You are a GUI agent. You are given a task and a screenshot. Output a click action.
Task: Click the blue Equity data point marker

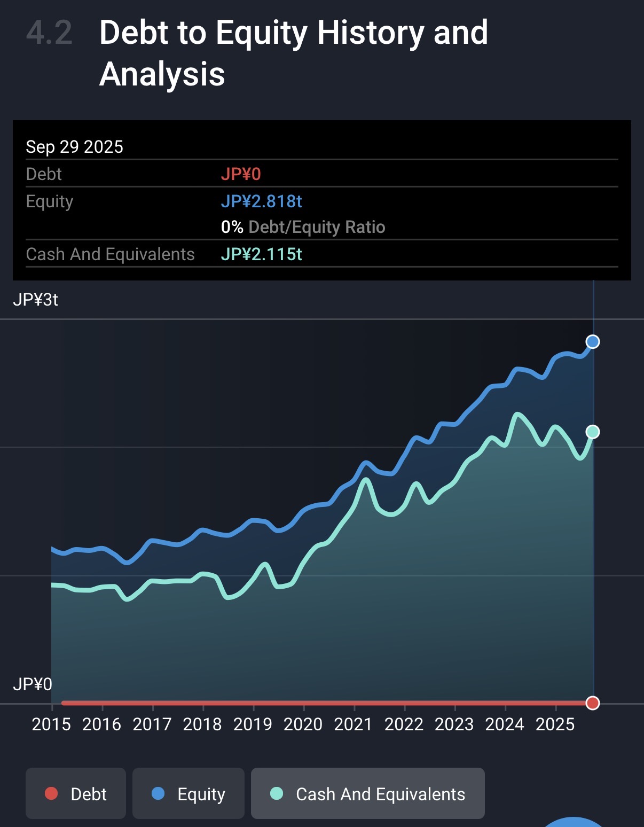coord(592,341)
